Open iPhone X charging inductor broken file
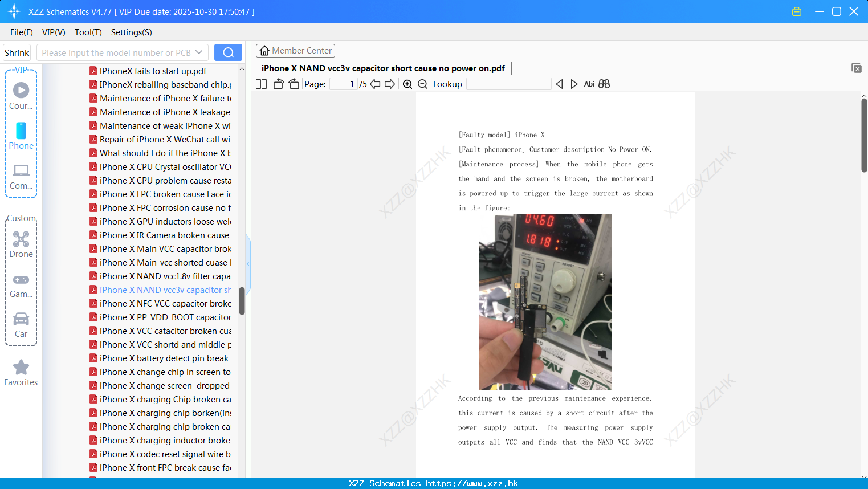 [x=160, y=440]
